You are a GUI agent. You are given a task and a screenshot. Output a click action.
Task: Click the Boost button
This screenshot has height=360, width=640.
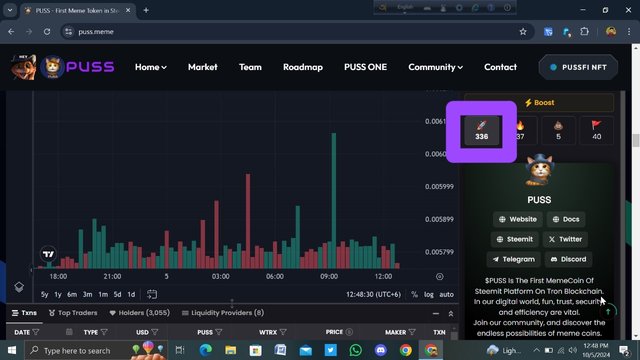point(539,102)
